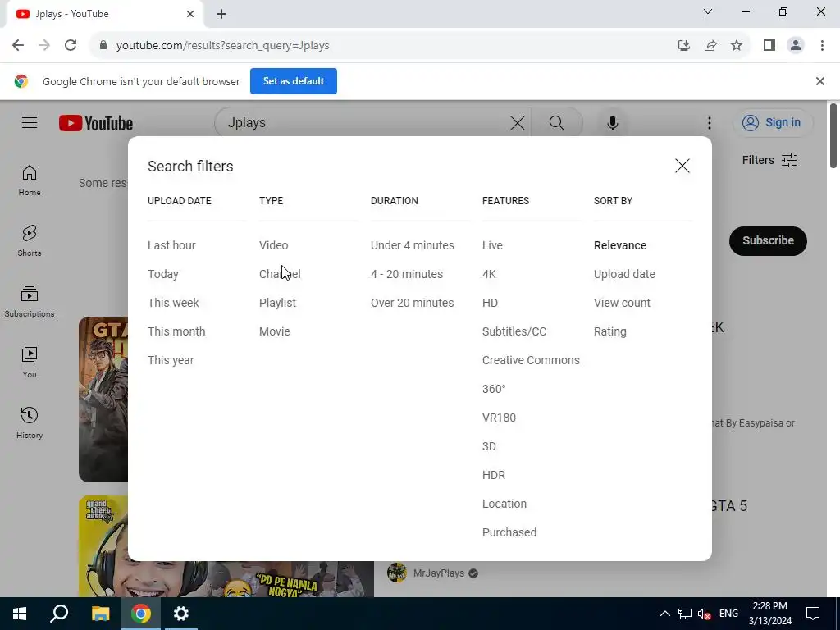The height and width of the screenshot is (630, 840).
Task: Open History in sidebar
Action: [30, 423]
